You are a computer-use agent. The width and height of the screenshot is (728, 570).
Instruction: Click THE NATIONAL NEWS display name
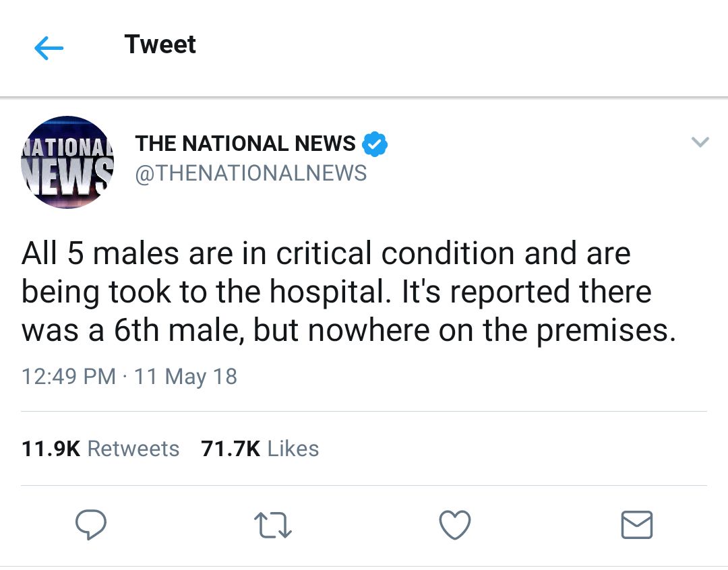point(245,144)
